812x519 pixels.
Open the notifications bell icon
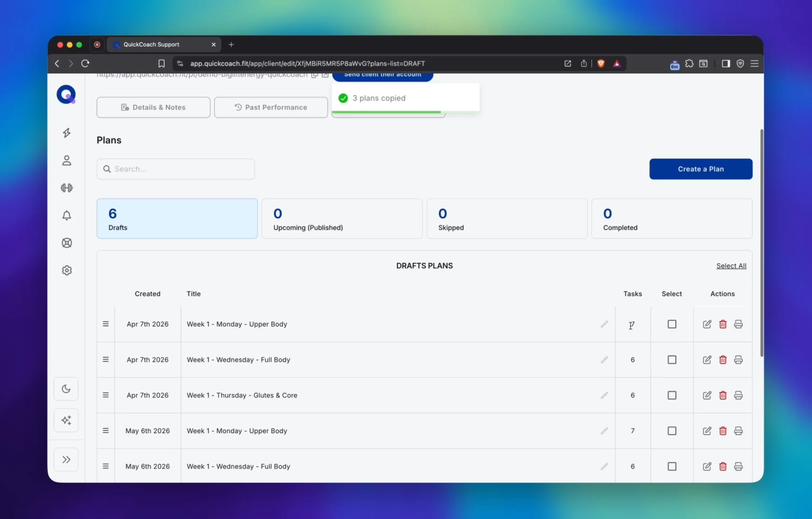tap(67, 215)
